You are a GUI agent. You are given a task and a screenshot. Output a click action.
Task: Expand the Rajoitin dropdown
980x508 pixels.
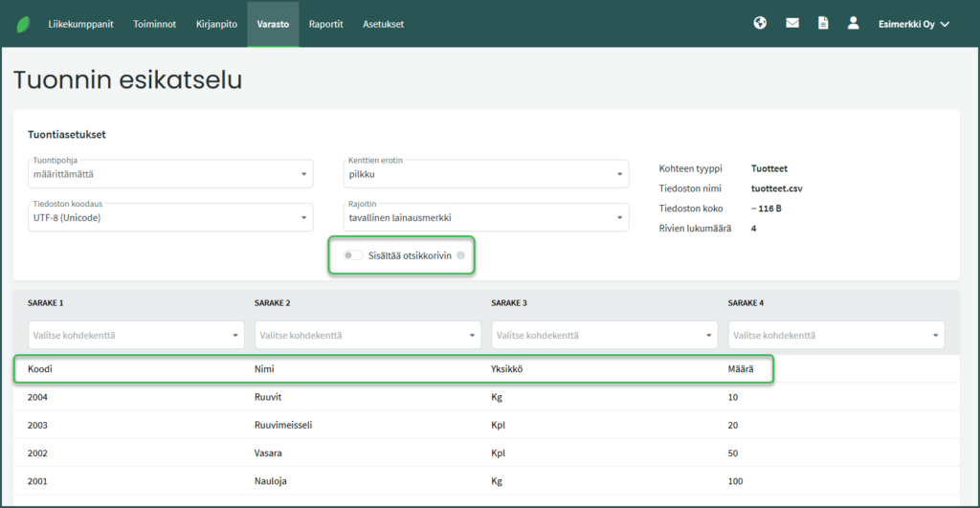[485, 217]
